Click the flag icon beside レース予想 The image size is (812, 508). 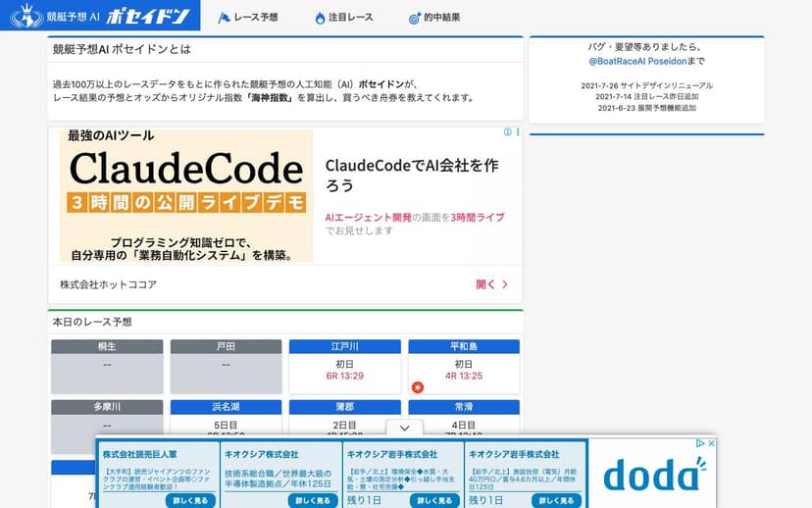tap(224, 18)
